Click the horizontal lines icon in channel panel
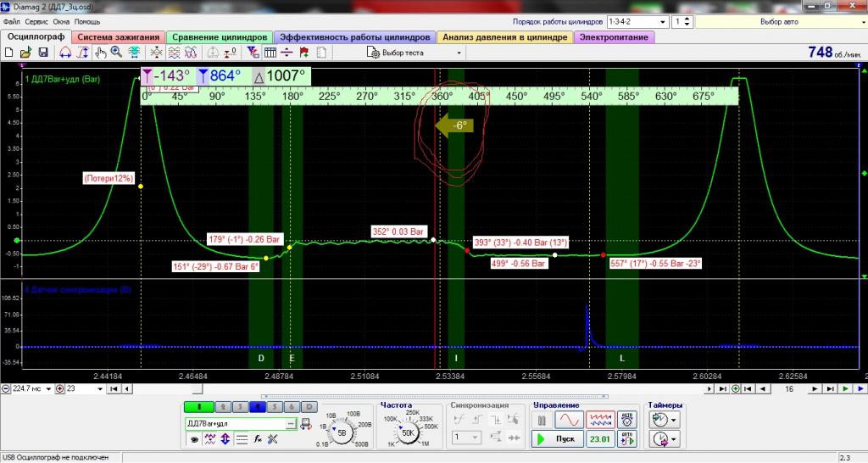The image size is (868, 463). pyautogui.click(x=242, y=439)
